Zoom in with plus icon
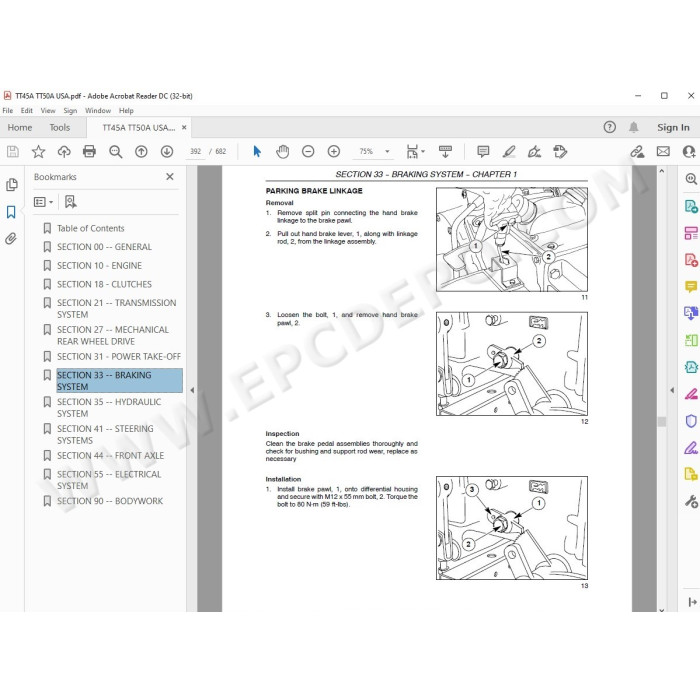This screenshot has height=700, width=700. click(x=333, y=152)
